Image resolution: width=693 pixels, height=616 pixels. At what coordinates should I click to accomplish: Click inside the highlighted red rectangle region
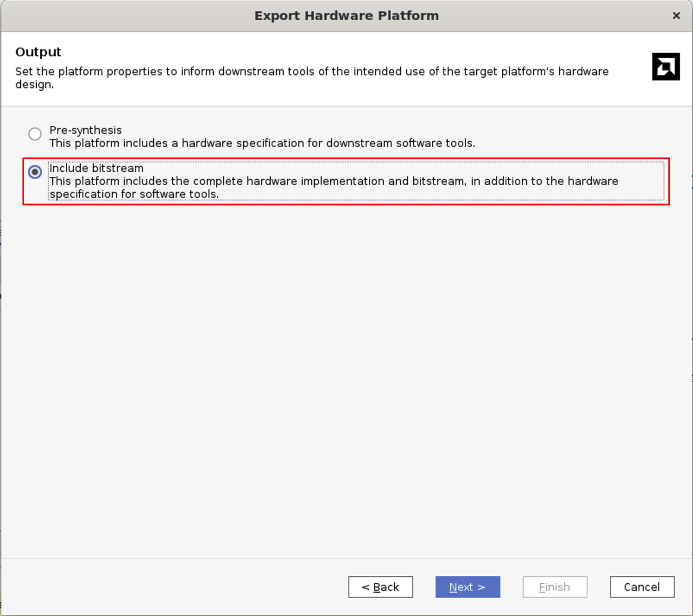click(x=345, y=181)
